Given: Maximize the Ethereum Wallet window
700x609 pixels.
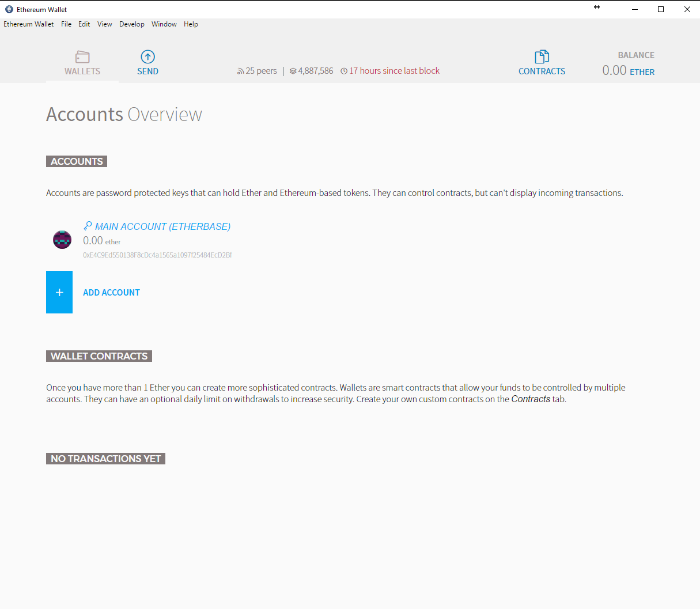Looking at the screenshot, I should pyautogui.click(x=661, y=9).
